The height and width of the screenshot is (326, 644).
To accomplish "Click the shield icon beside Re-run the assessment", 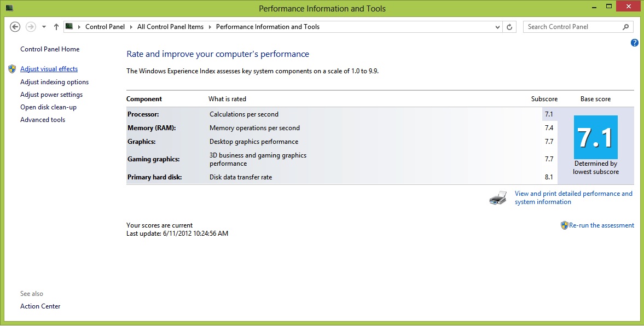I will pos(564,225).
